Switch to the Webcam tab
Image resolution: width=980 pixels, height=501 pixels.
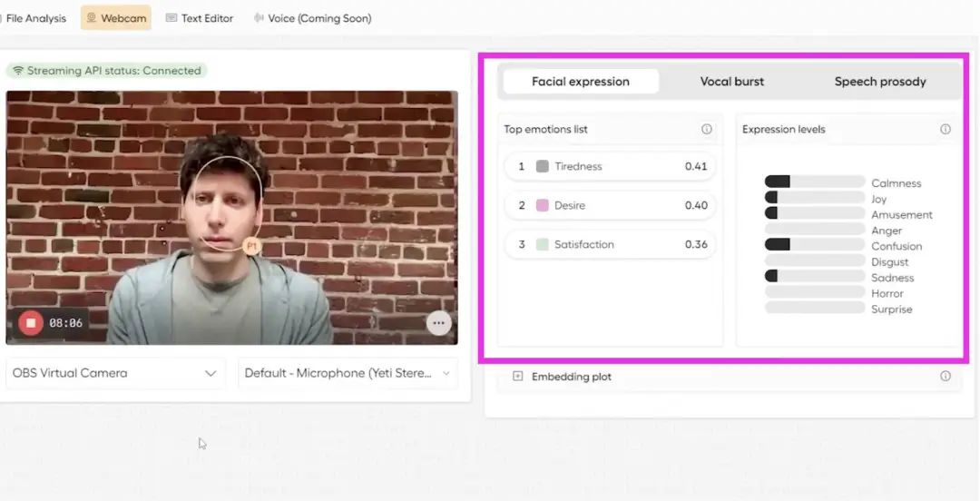coord(116,18)
